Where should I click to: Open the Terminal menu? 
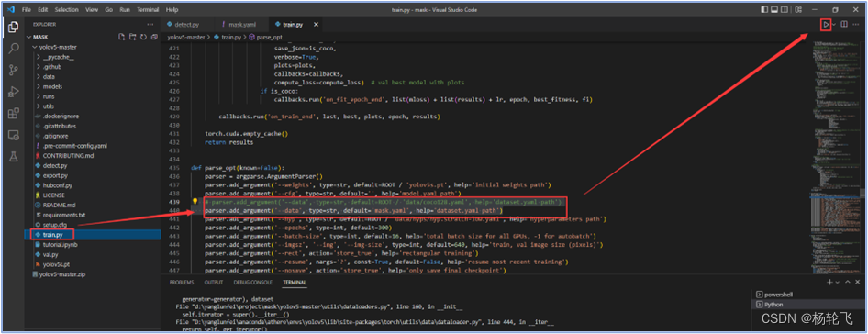(x=149, y=10)
